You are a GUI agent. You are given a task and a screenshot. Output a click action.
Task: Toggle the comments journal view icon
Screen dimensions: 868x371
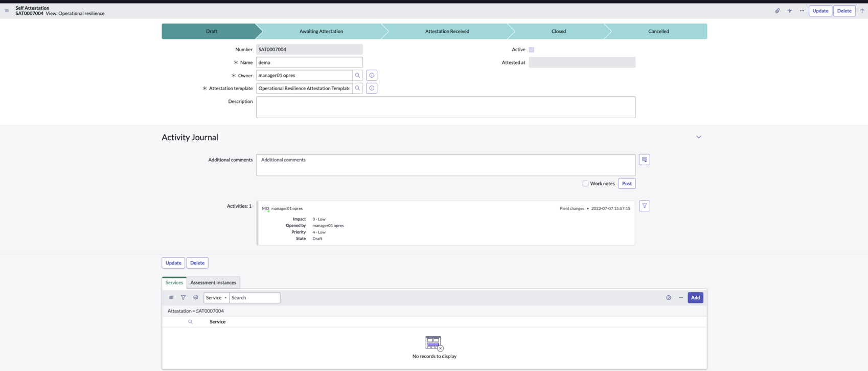(644, 160)
